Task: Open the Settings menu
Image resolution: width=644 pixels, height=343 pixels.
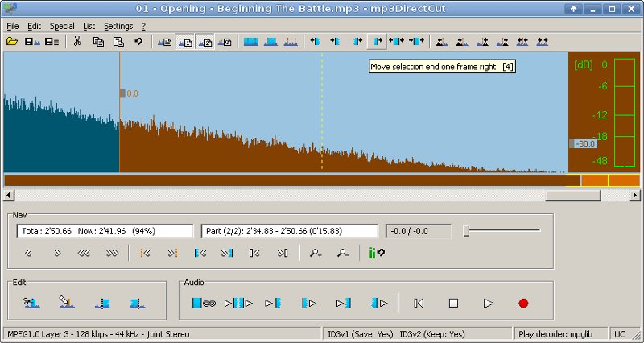Action: (x=118, y=27)
